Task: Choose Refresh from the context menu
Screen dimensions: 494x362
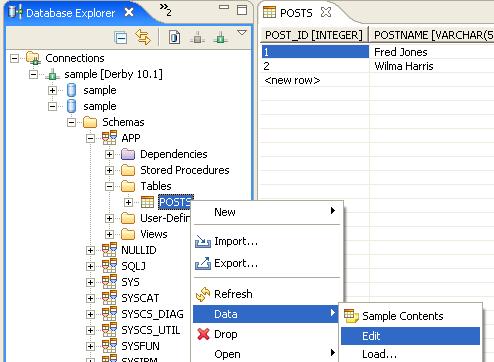Action: click(267, 294)
